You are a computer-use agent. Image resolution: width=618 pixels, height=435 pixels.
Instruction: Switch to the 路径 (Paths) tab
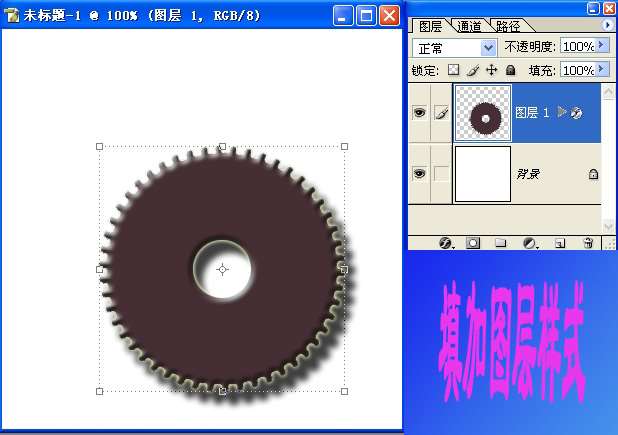[508, 26]
